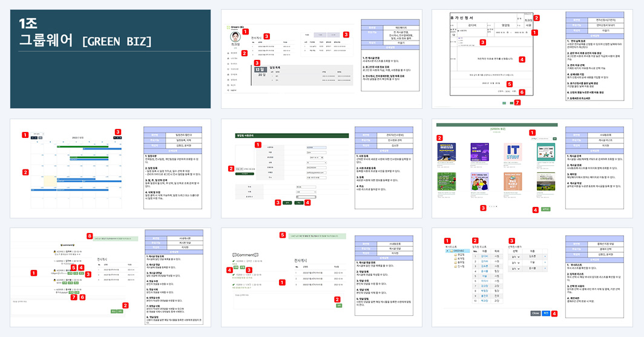644x337 pixels.
Task: Click the blue confirm button in the approver modal
Action: pos(546,313)
